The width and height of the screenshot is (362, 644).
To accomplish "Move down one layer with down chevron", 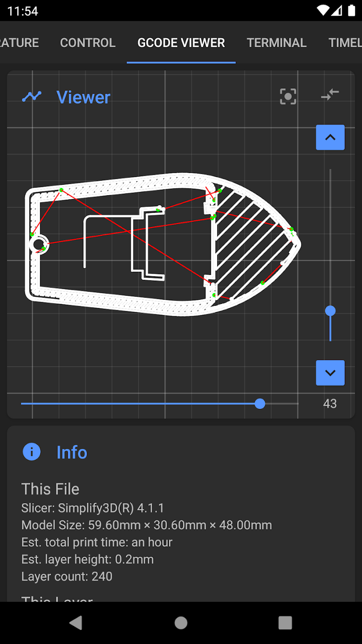I will click(330, 373).
